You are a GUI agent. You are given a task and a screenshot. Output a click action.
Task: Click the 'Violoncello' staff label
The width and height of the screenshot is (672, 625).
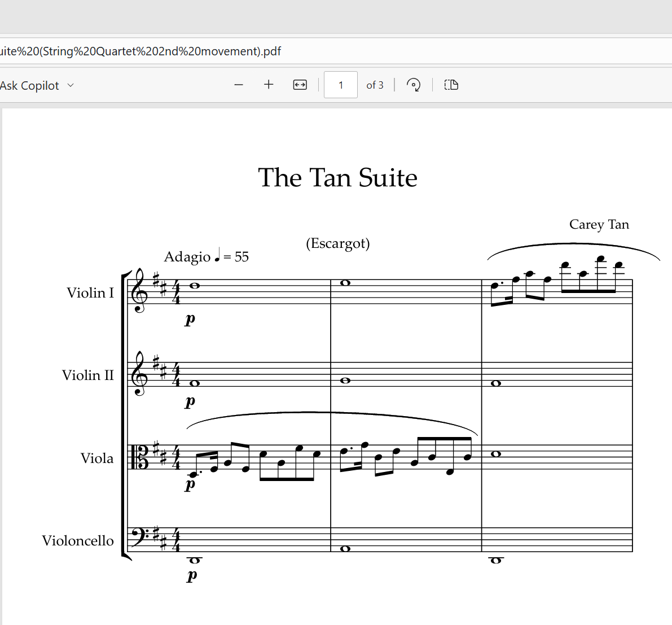point(78,540)
